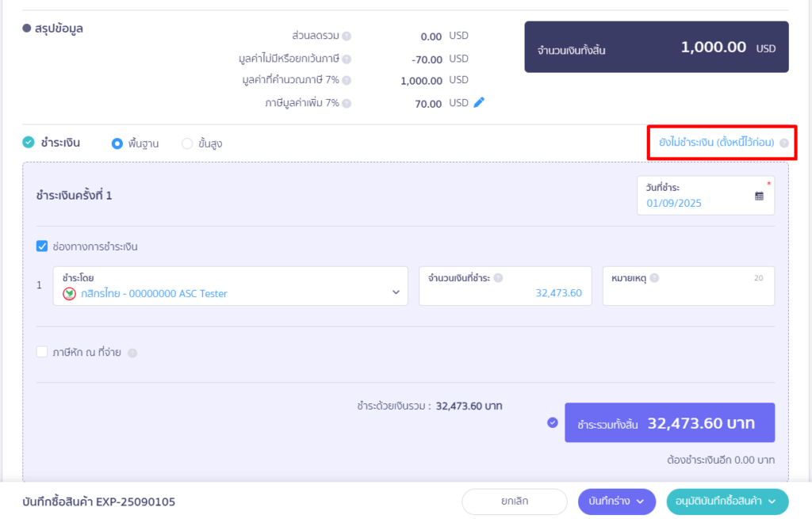The width and height of the screenshot is (812, 519).
Task: Toggle the ชำระเงin section checkmark
Action: coord(29,143)
